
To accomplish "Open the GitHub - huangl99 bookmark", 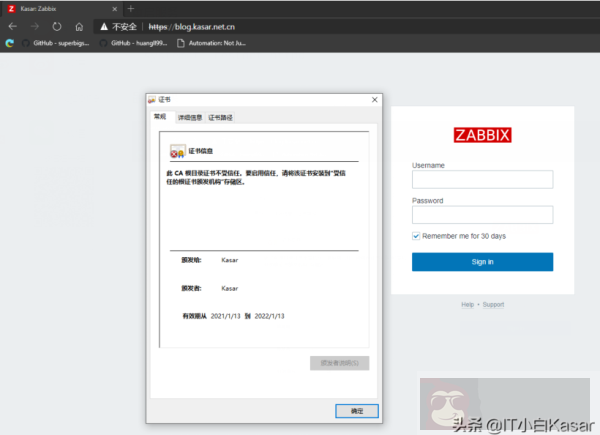I will pos(134,43).
